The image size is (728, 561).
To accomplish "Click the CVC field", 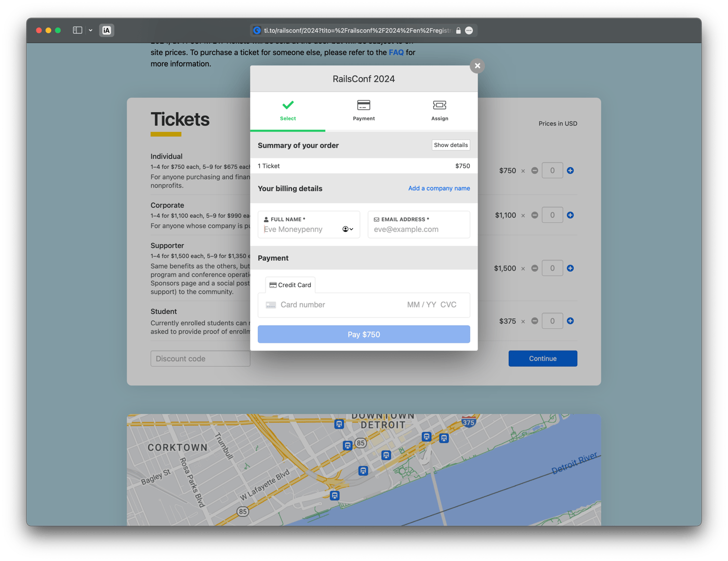I will pyautogui.click(x=448, y=305).
